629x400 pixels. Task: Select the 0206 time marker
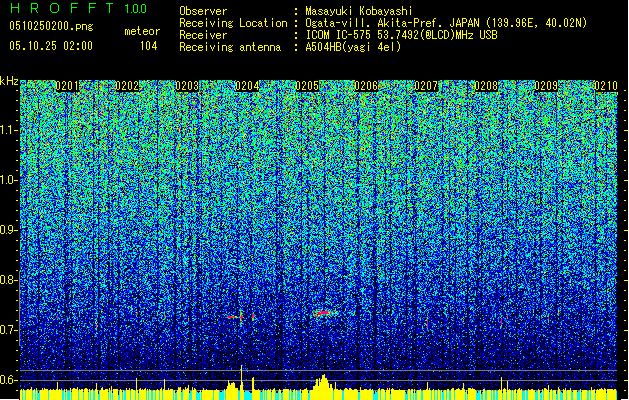[x=366, y=86]
